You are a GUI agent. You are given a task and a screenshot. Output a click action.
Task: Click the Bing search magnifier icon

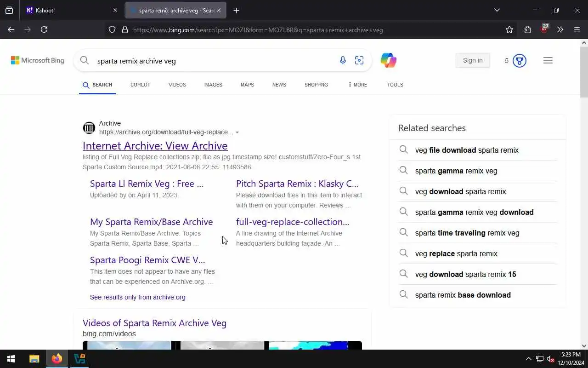point(84,60)
